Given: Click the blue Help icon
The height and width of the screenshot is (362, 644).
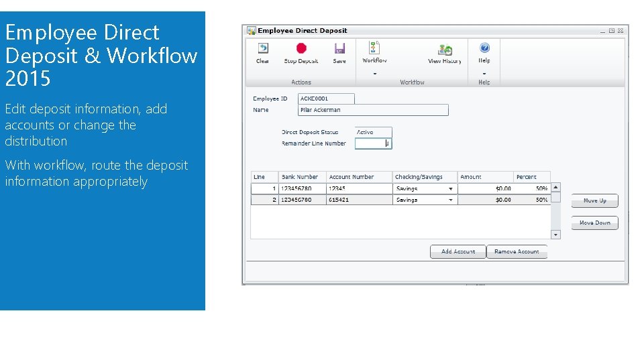Looking at the screenshot, I should (484, 48).
